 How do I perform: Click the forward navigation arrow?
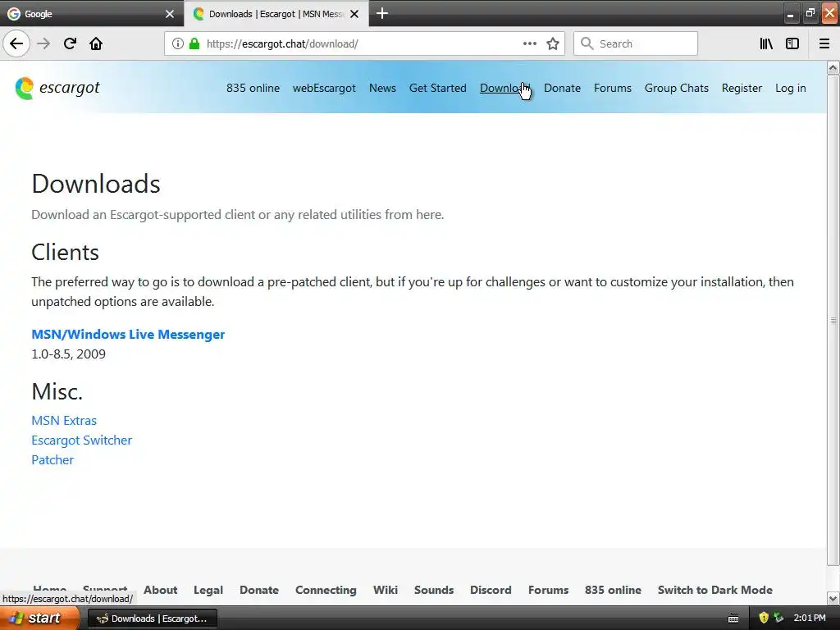click(43, 43)
